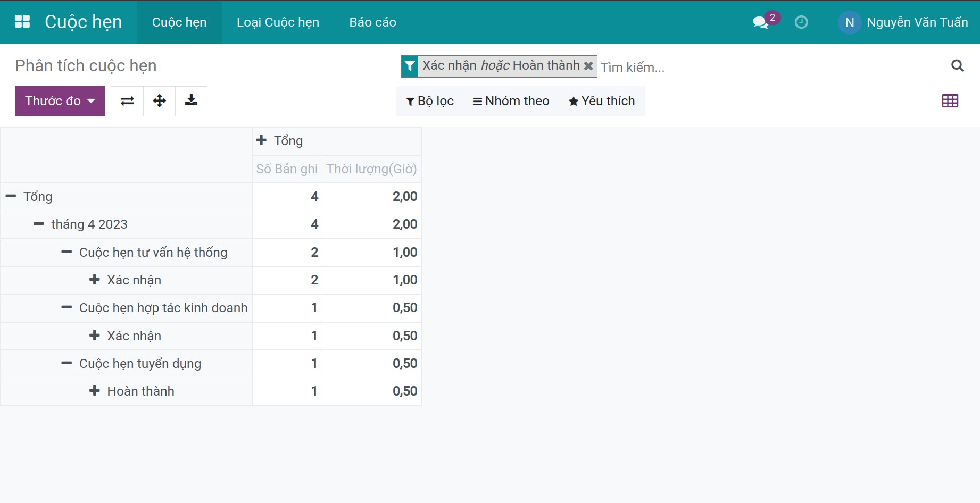Screen dimensions: 980x503
Task: Sort by Số Bản ghi column header
Action: pyautogui.click(x=287, y=169)
